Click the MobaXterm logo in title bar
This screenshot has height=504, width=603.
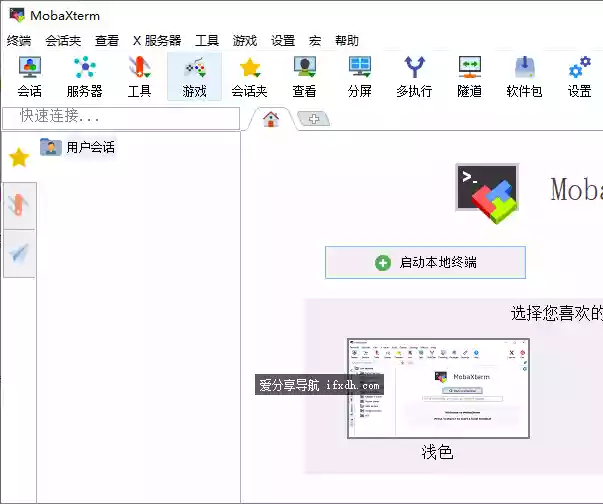pos(17,15)
